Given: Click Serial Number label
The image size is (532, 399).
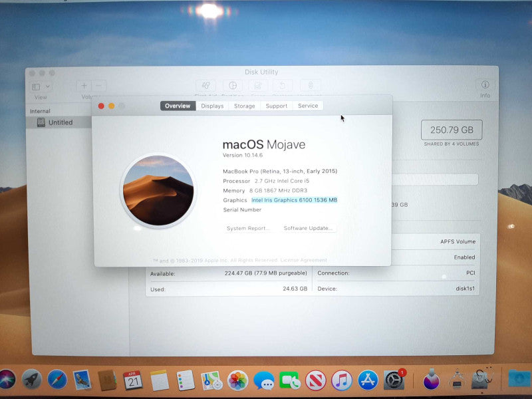Looking at the screenshot, I should point(242,209).
